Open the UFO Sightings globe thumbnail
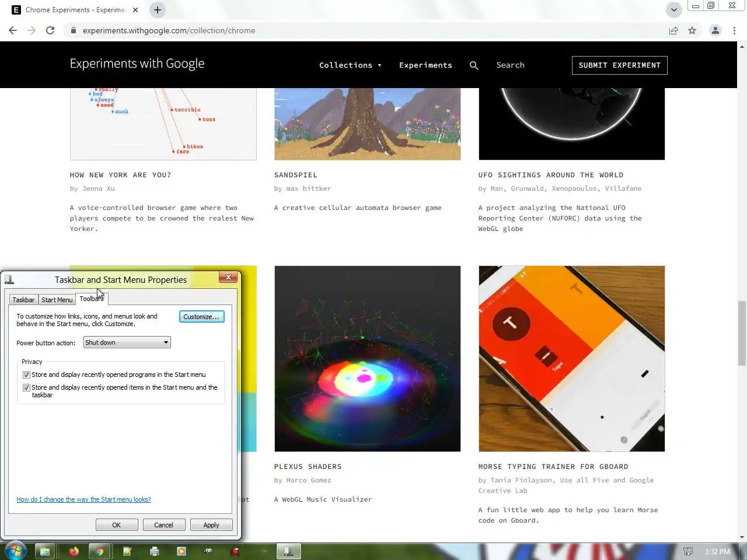This screenshot has width=747, height=560. 572,124
